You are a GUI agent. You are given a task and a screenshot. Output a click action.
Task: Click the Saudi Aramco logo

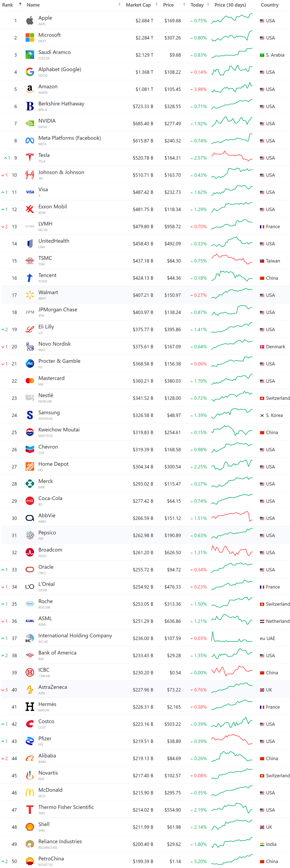[x=30, y=55]
